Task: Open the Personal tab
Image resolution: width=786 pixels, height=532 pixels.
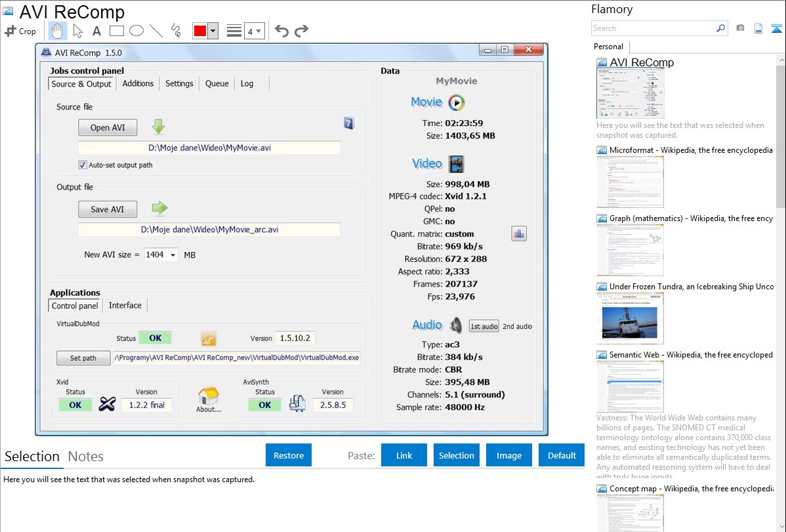Action: point(609,47)
